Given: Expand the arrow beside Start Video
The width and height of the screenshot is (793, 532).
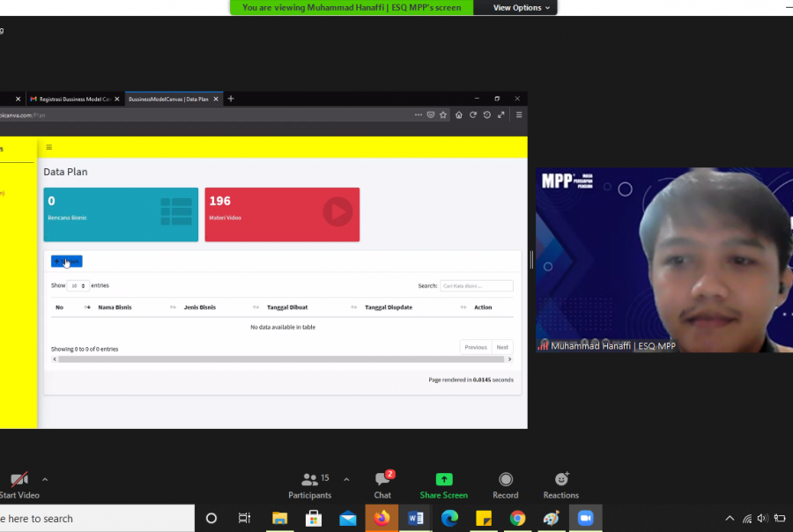Looking at the screenshot, I should (45, 479).
